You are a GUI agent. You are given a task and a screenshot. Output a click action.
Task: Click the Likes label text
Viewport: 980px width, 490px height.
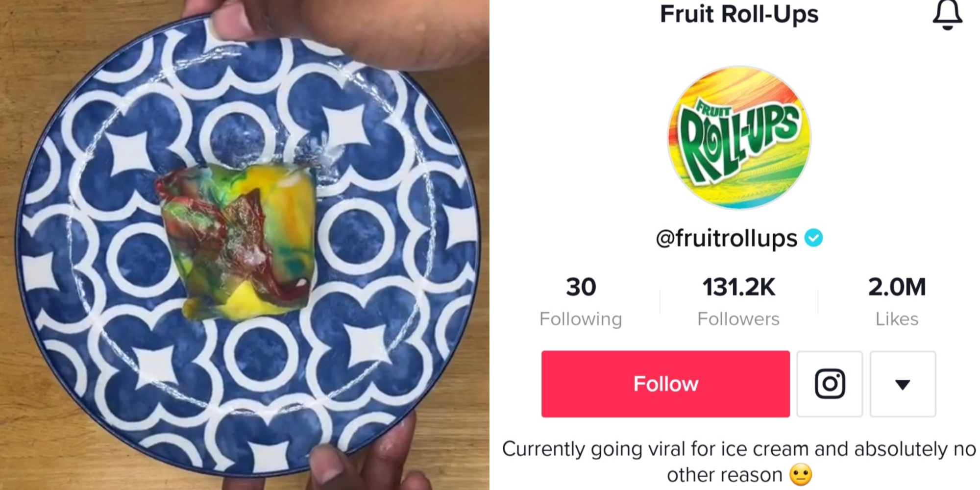tap(897, 319)
